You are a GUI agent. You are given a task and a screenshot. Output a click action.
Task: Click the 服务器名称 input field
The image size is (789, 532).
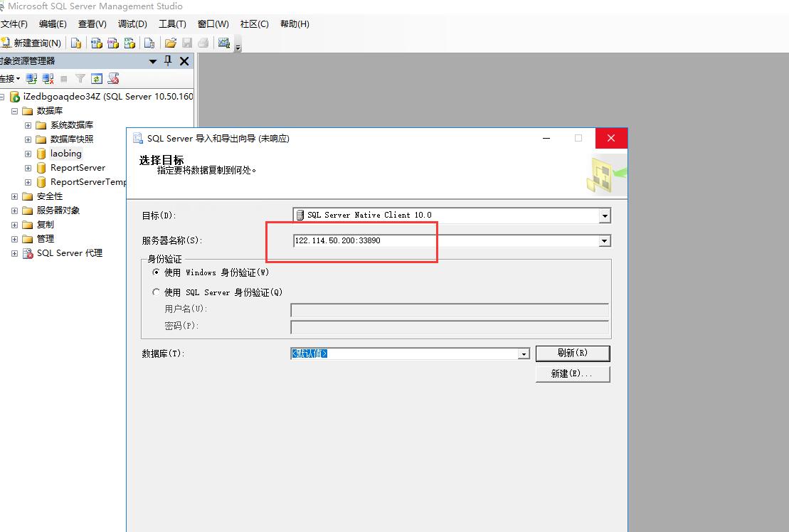point(445,240)
